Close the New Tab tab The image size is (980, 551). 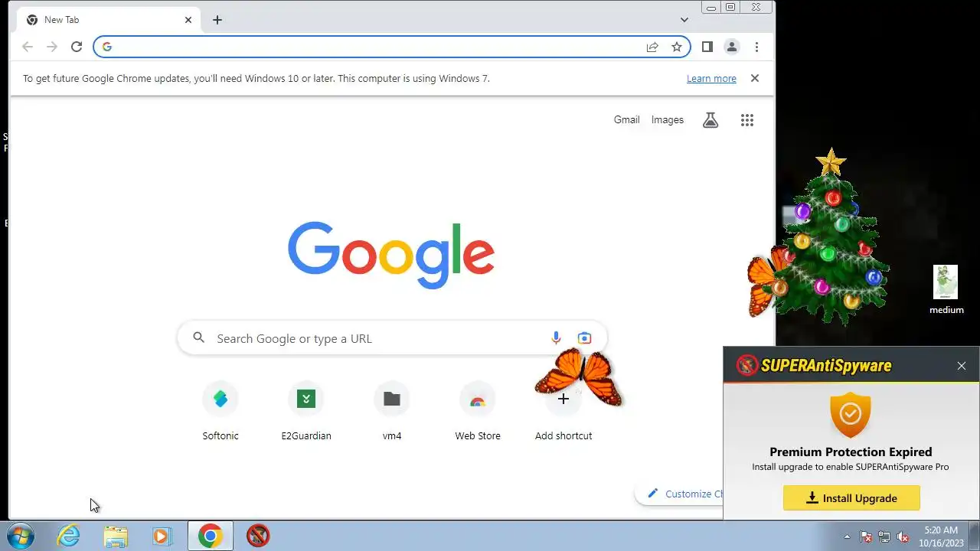point(188,20)
